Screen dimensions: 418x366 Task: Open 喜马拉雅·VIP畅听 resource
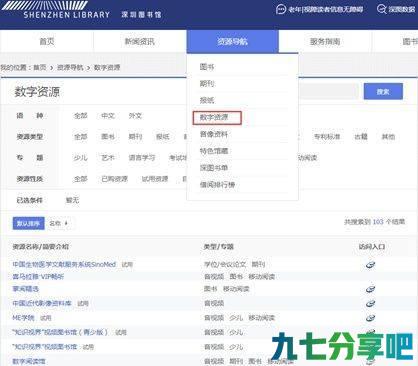[38, 276]
